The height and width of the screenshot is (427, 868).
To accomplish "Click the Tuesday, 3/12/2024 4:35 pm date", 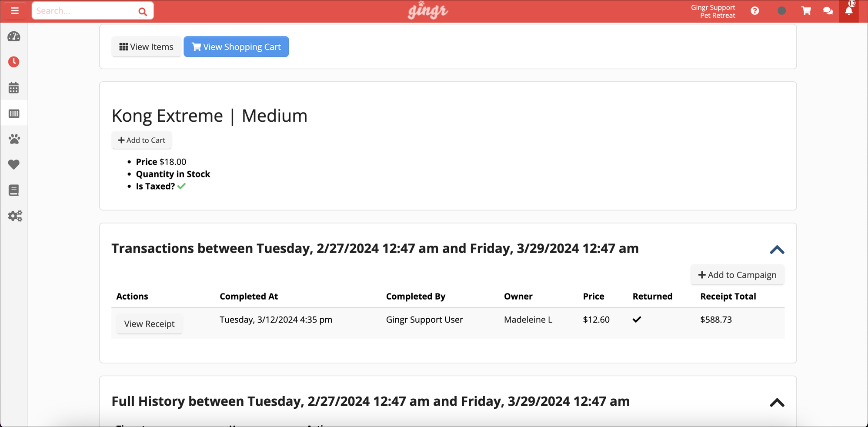I will pos(276,320).
